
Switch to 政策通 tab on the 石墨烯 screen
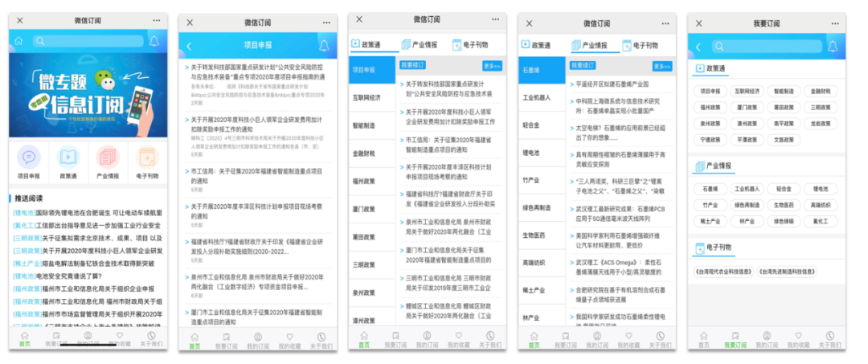536,45
